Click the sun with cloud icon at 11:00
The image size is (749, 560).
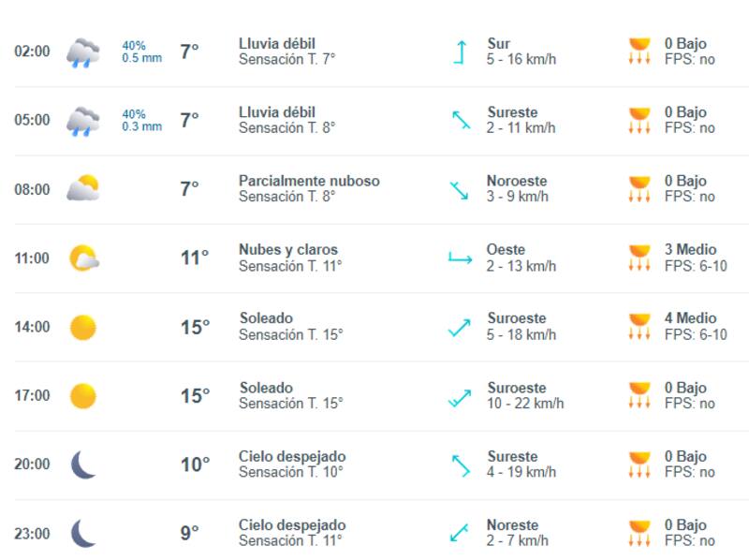coord(83,258)
